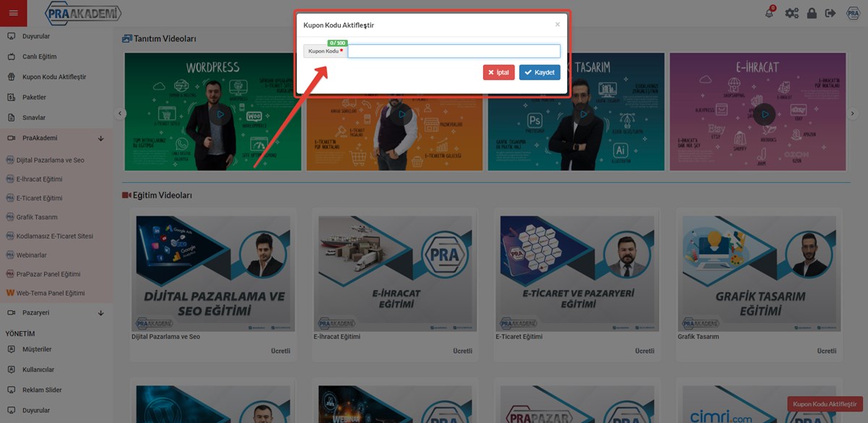Click the logout arrow icon
The width and height of the screenshot is (868, 423).
(830, 13)
